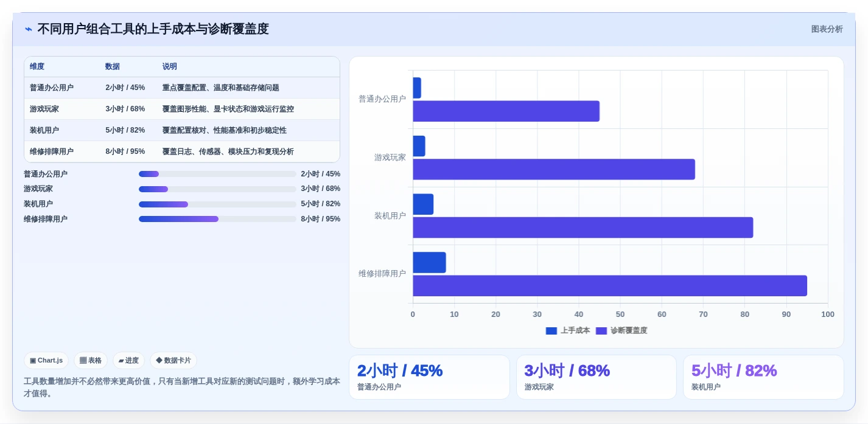This screenshot has height=424, width=868.
Task: Click the 普通办公用户 diagnostic coverage bar in chart
Action: [x=506, y=111]
